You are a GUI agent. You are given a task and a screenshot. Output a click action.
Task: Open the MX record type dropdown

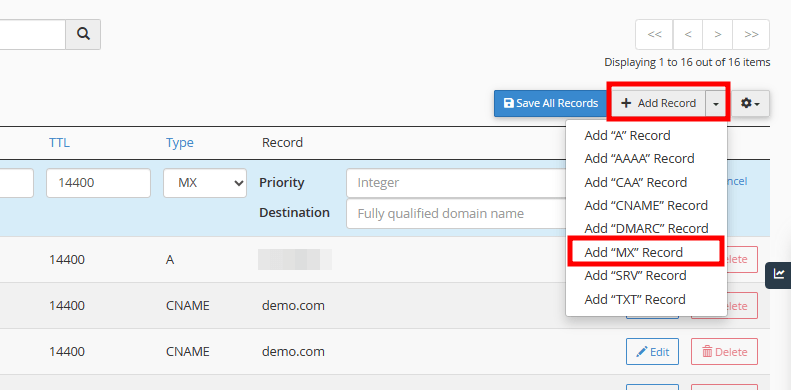205,183
